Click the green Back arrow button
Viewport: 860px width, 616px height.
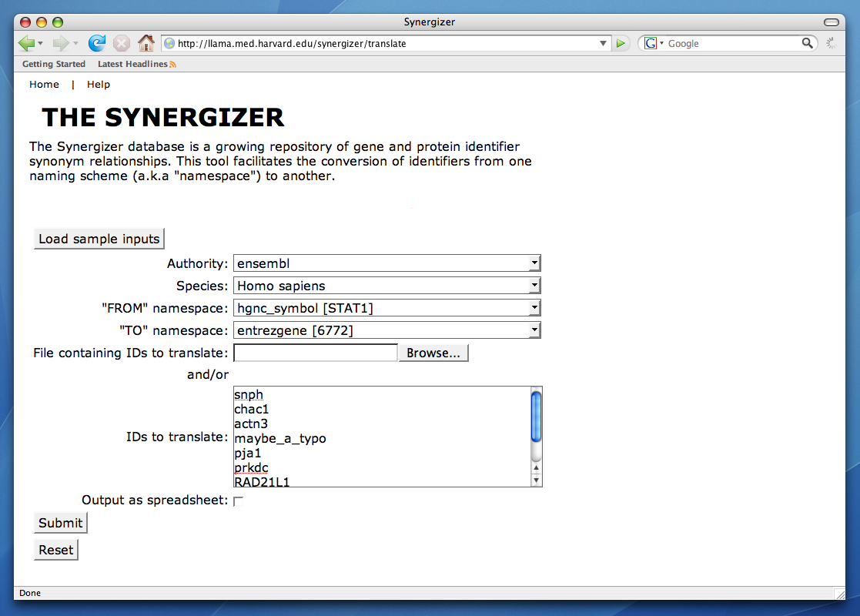click(x=26, y=43)
